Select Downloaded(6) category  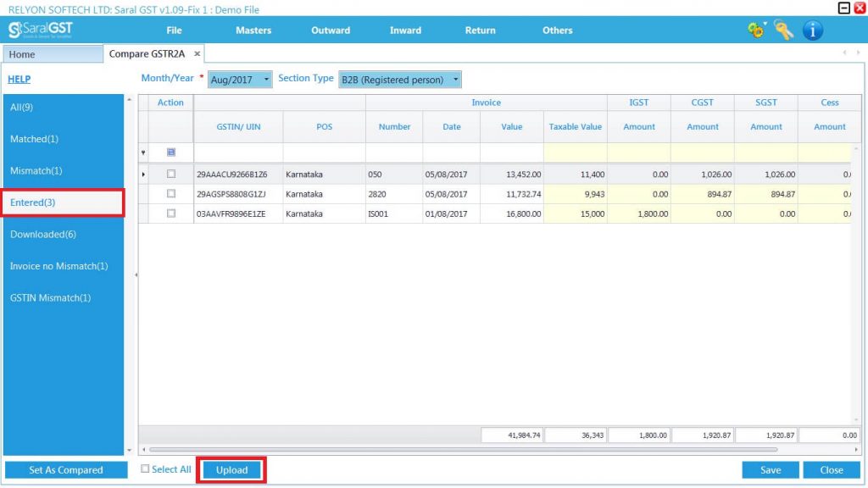pyautogui.click(x=64, y=234)
